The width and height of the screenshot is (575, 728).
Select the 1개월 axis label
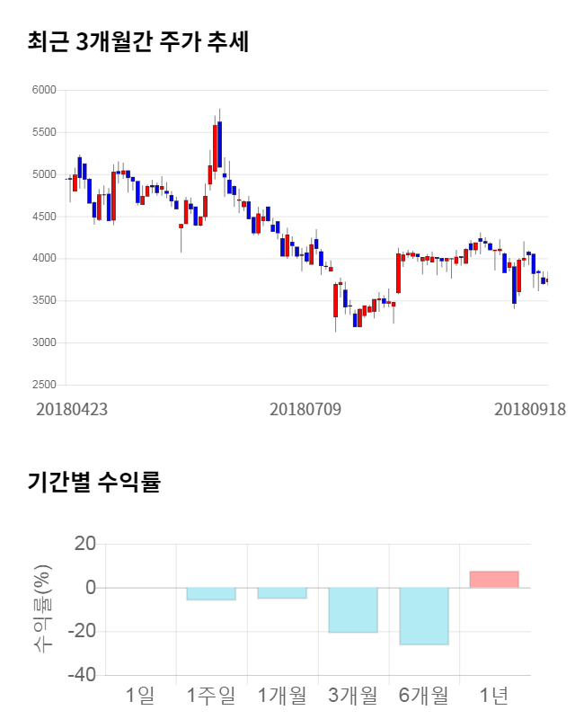[281, 695]
